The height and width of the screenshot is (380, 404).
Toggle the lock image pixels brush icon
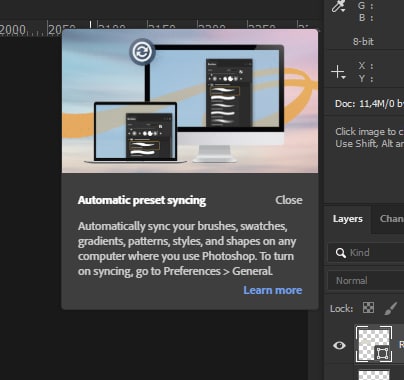391,308
